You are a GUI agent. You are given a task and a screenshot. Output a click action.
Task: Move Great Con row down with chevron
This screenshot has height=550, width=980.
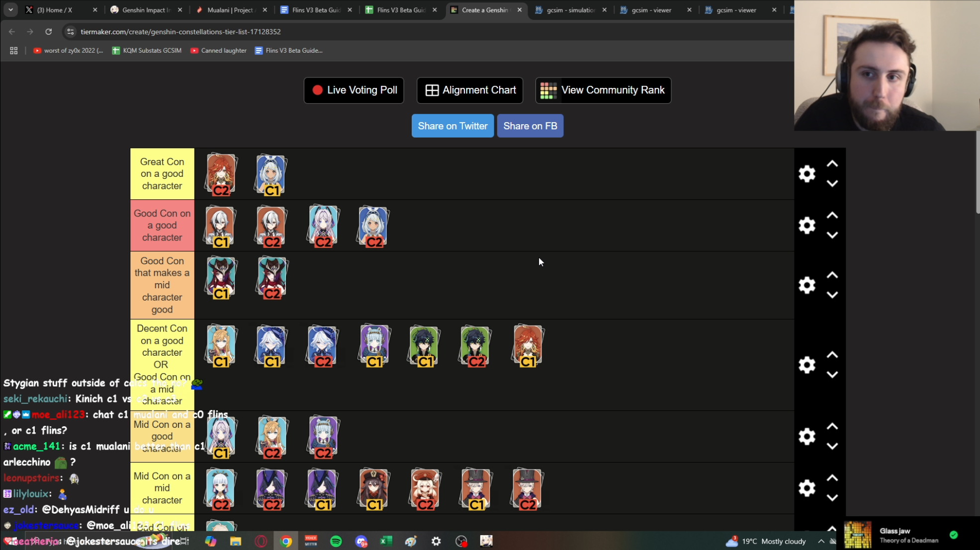click(832, 184)
